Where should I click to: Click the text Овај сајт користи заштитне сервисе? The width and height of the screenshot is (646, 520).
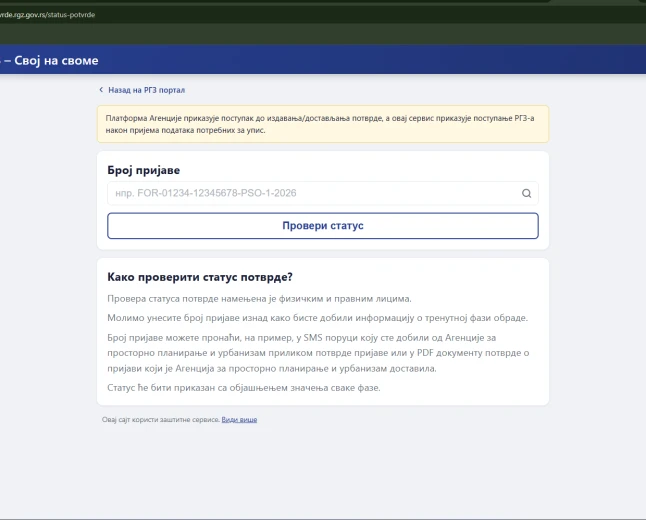click(161, 419)
